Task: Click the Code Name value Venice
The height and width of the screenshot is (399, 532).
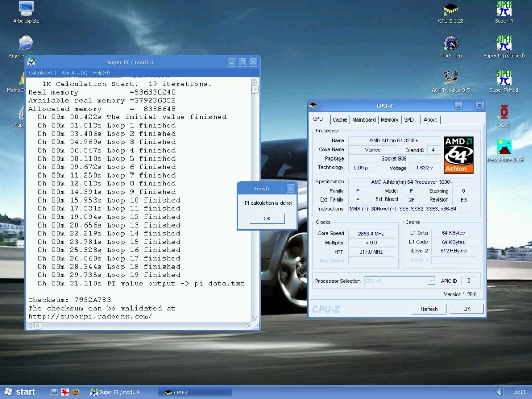Action: tap(373, 150)
